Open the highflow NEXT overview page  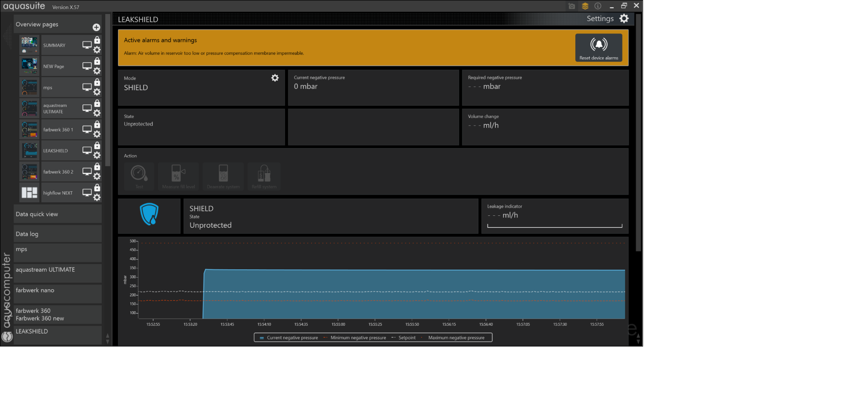(58, 193)
